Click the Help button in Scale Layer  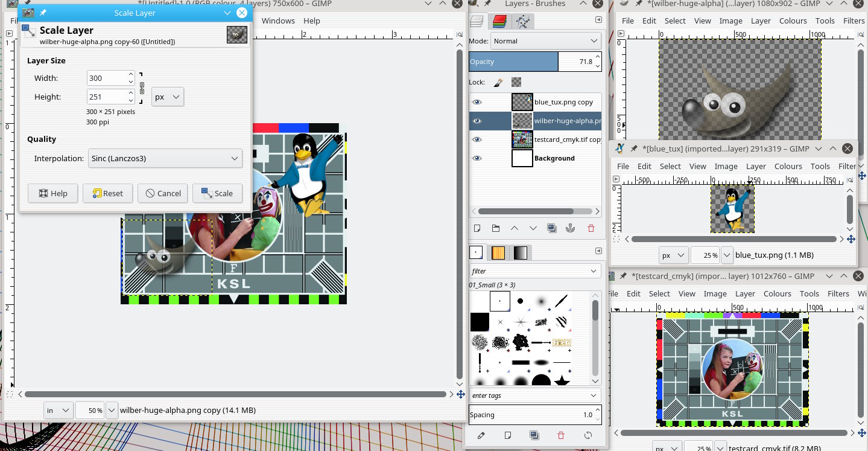[x=52, y=193]
